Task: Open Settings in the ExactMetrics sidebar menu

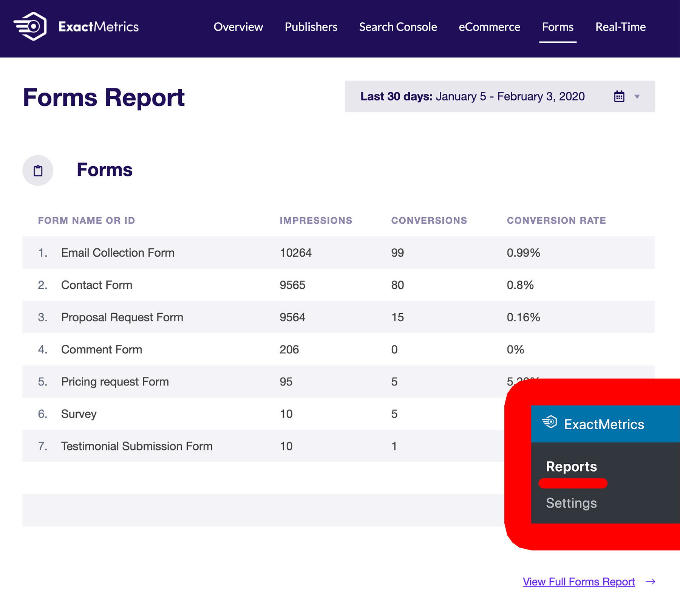Action: (571, 503)
